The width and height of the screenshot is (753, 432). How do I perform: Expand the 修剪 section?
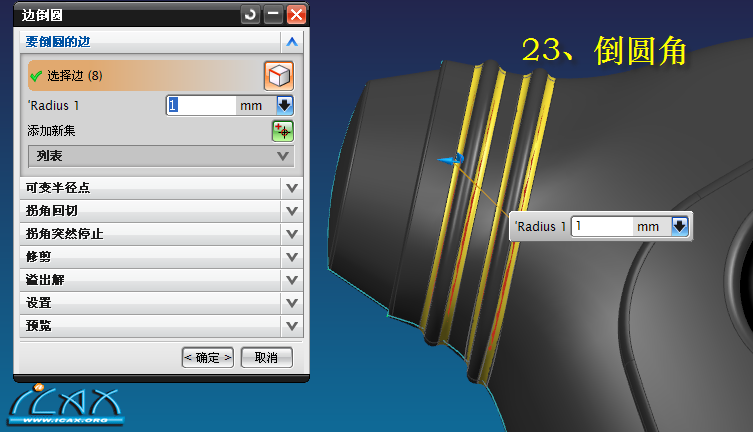pyautogui.click(x=291, y=257)
